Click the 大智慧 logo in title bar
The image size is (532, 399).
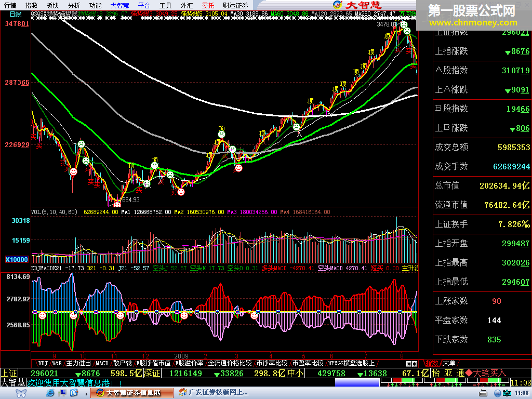357,5
